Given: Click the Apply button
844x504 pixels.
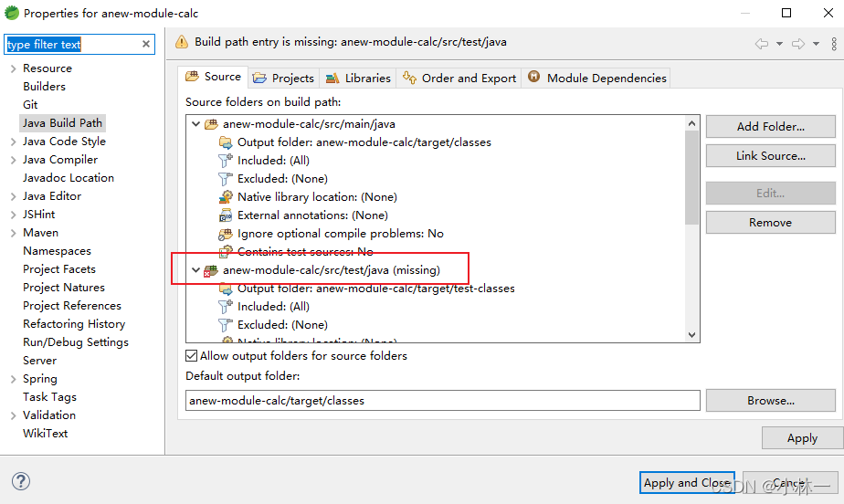Looking at the screenshot, I should pos(802,438).
